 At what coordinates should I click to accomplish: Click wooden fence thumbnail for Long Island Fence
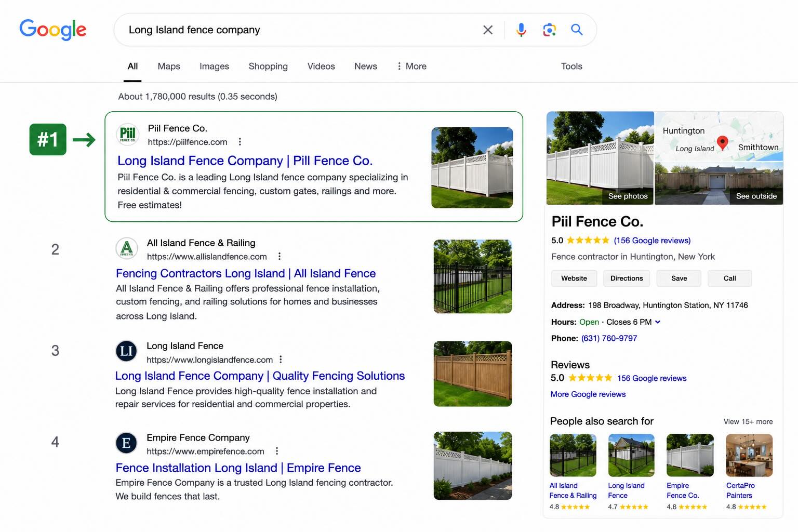coord(473,374)
